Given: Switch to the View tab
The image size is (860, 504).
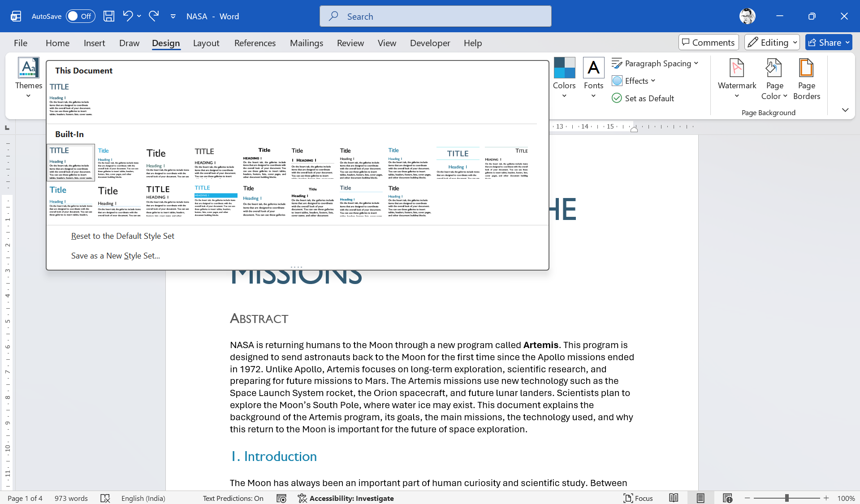Looking at the screenshot, I should point(387,43).
